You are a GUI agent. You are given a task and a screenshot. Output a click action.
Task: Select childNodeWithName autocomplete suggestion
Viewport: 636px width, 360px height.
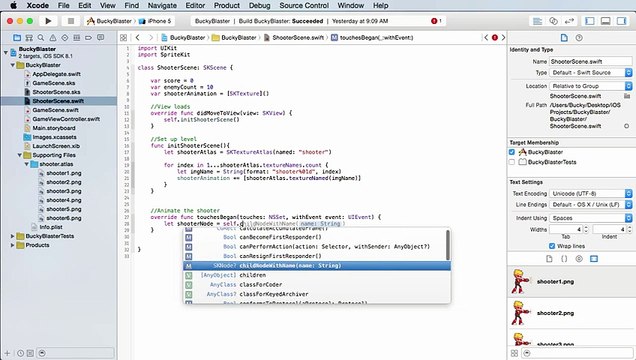pos(317,266)
